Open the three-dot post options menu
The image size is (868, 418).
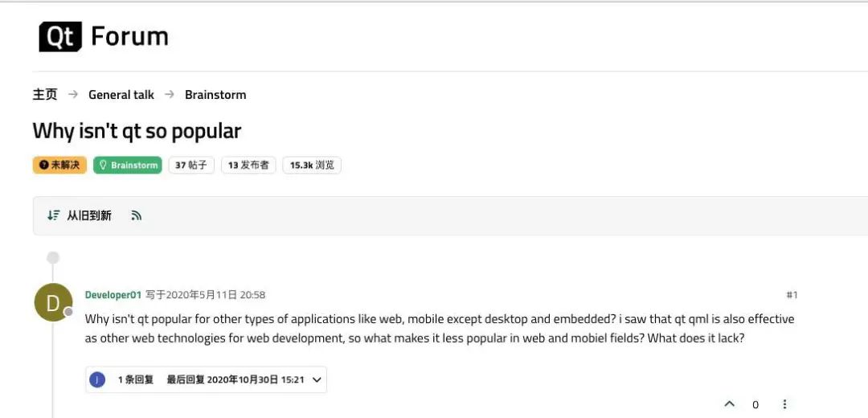tap(784, 404)
